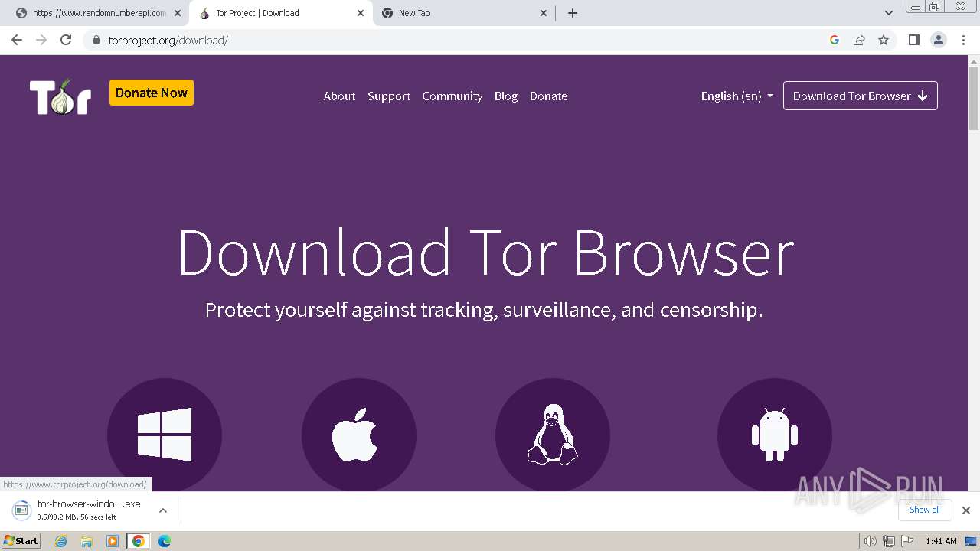Click the browser forward arrow
Viewport: 980px width, 551px height.
[41, 40]
